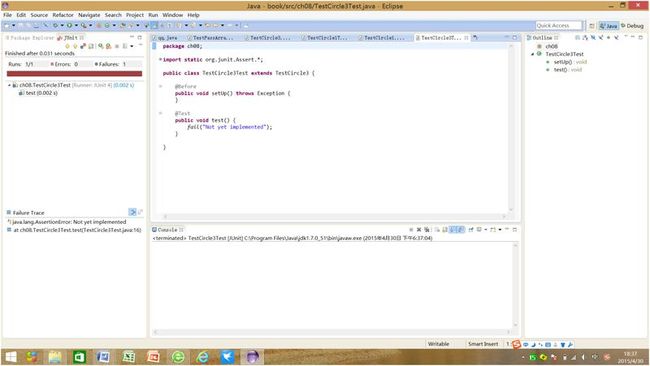Select setUp() method in Outline

coord(567,62)
